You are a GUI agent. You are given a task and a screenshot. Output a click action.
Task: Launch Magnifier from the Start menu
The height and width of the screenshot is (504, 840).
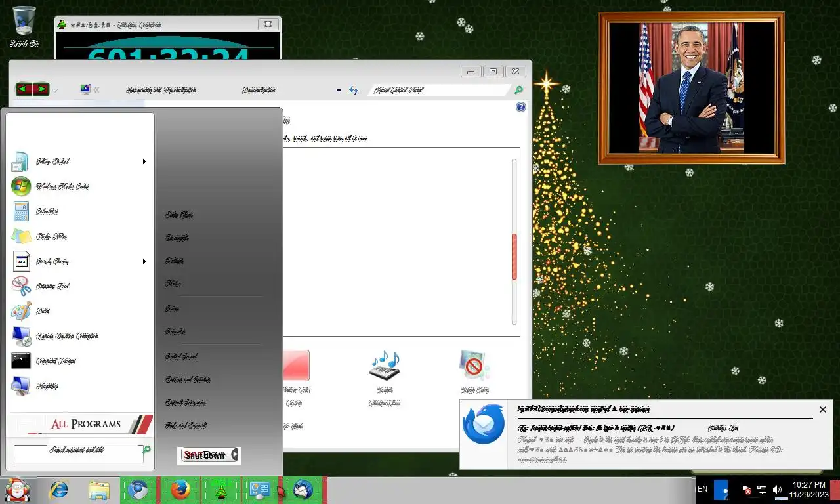[79, 386]
